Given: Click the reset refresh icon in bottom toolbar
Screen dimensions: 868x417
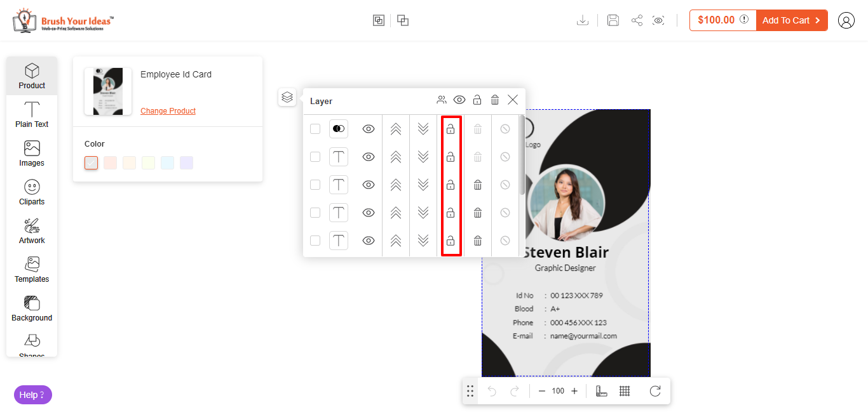Looking at the screenshot, I should click(x=655, y=391).
